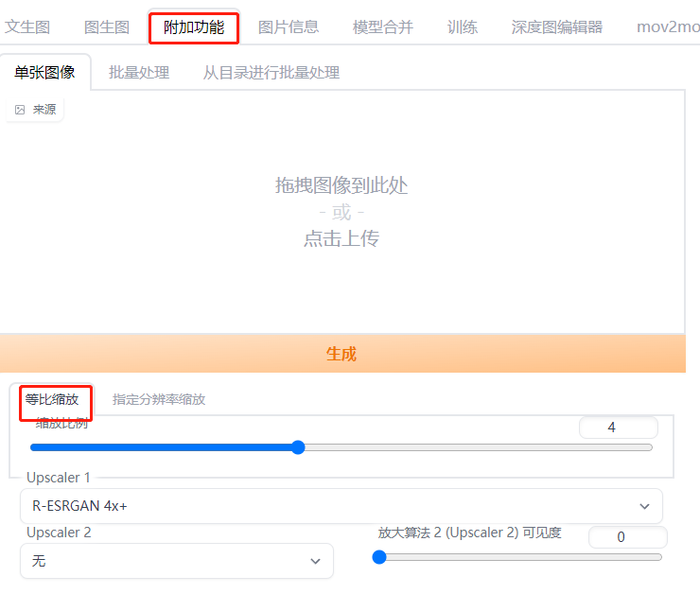700x594 pixels.
Task: Click the image icon beside 来源
Action: point(20,110)
